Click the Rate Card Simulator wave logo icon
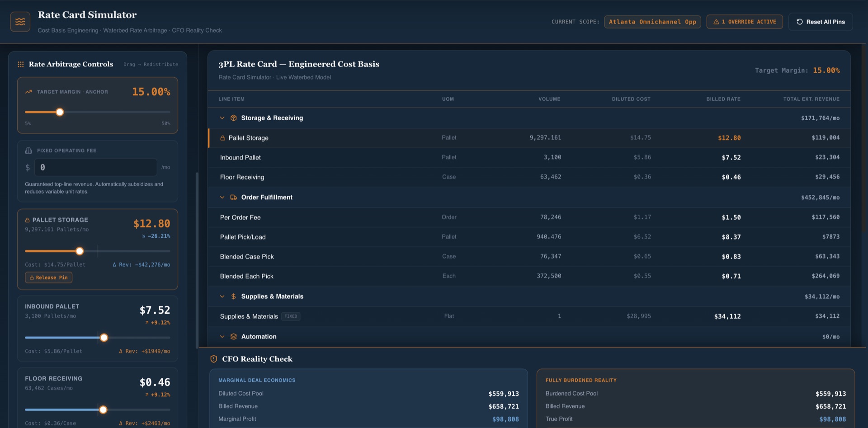868x428 pixels. 20,22
